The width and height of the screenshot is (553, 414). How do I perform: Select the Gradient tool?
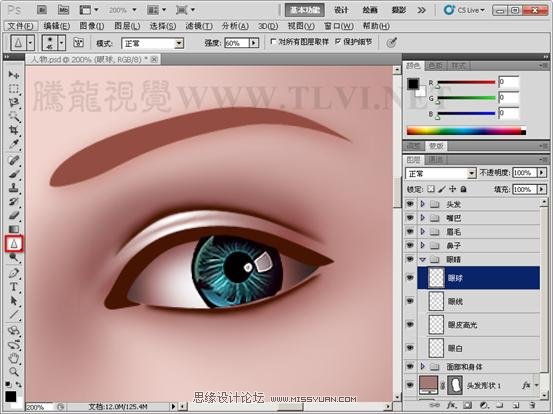14,229
